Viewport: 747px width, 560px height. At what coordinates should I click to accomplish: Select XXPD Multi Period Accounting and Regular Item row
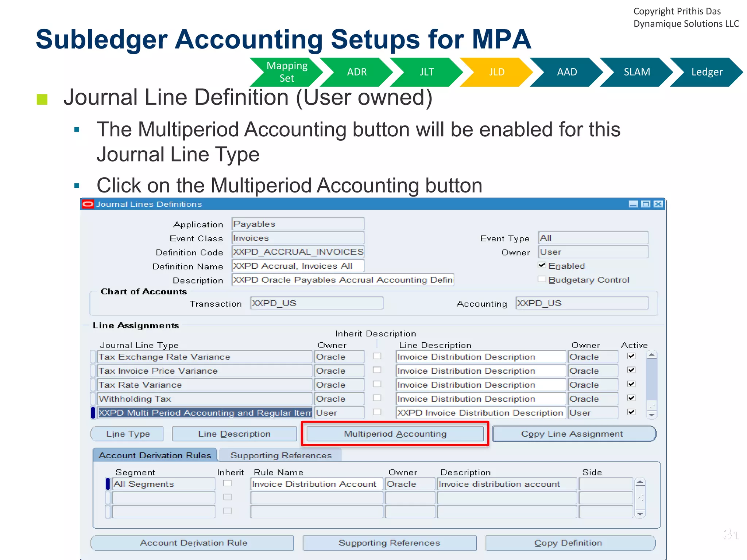(x=205, y=412)
